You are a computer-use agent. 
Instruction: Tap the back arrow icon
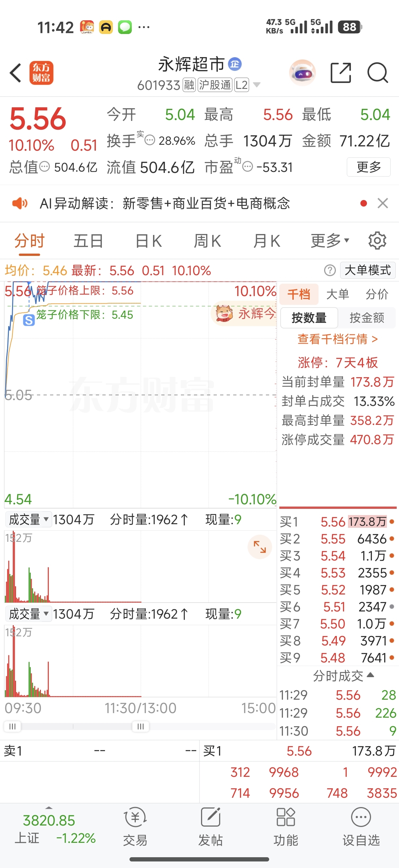point(15,73)
